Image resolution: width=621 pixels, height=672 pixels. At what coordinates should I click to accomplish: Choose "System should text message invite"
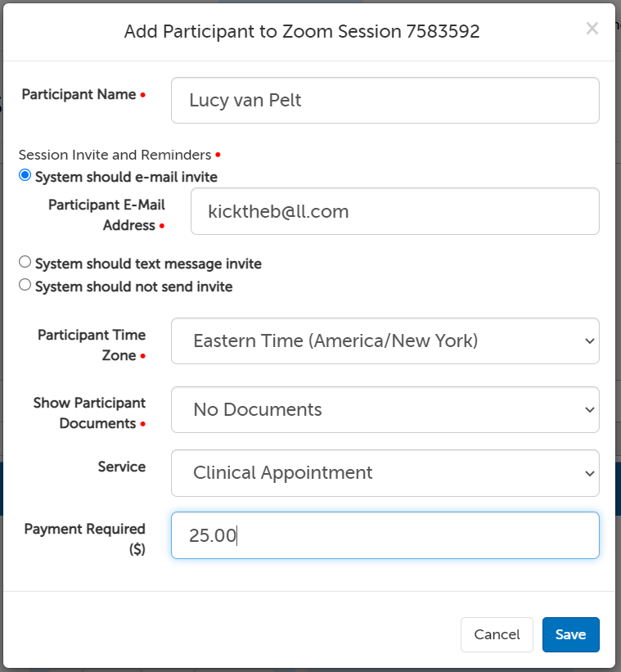coord(25,262)
